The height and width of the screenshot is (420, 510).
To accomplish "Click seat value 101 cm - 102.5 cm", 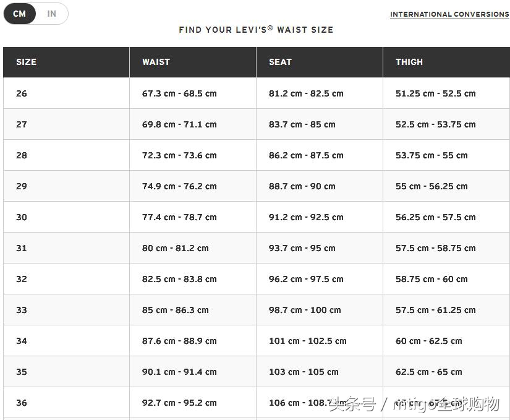I will pyautogui.click(x=307, y=341).
